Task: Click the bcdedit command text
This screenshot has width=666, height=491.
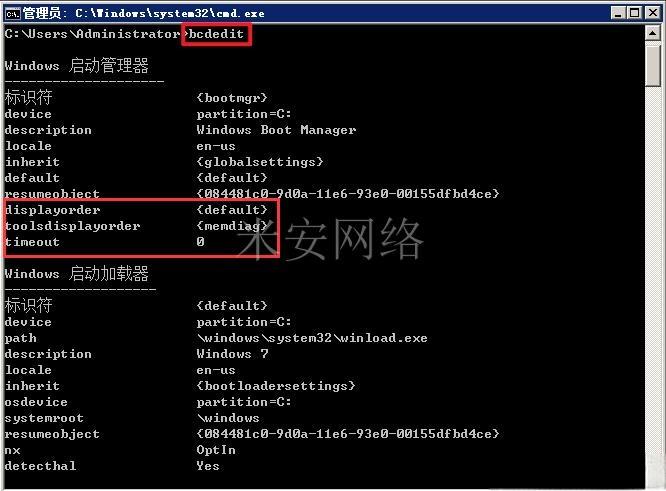Action: [x=216, y=34]
